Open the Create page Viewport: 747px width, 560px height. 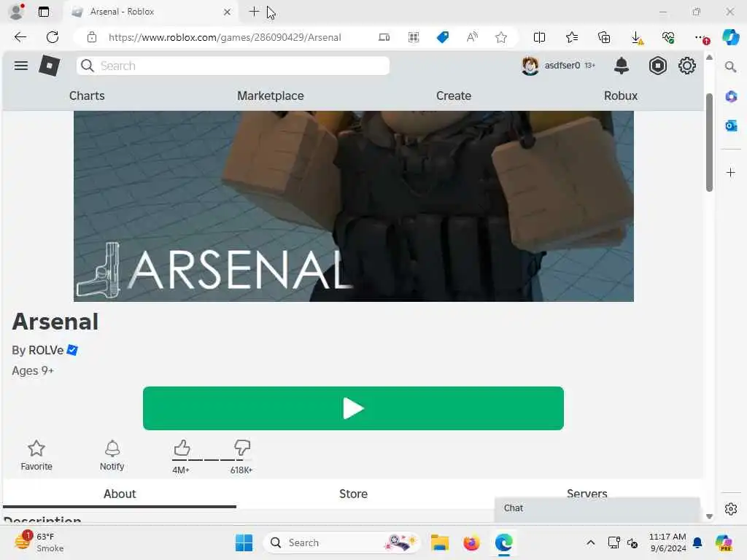coord(454,96)
